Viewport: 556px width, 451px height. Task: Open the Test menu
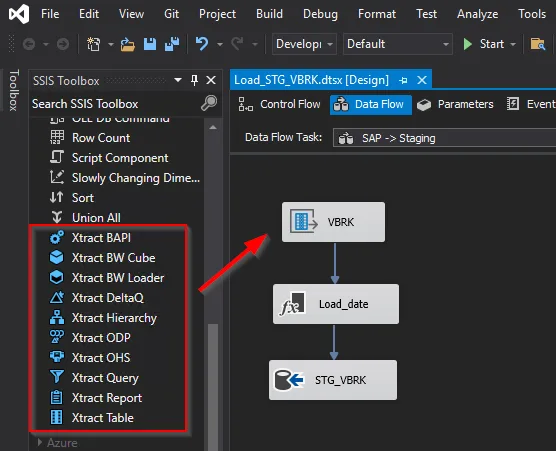(426, 14)
